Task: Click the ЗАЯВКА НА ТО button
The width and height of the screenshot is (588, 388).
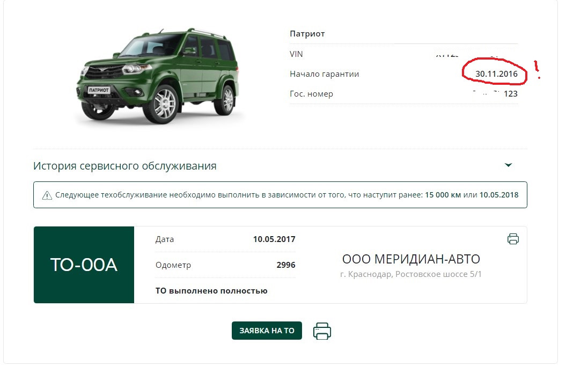Action: click(267, 331)
